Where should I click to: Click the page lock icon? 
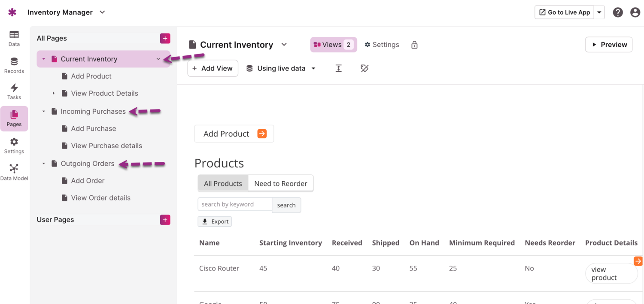[414, 45]
